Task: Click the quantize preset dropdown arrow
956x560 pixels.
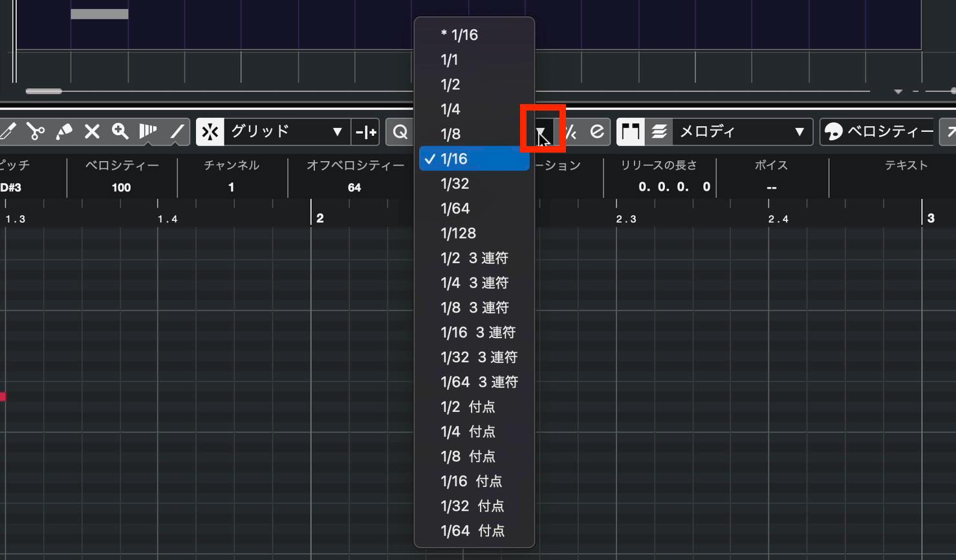Action: pos(541,132)
